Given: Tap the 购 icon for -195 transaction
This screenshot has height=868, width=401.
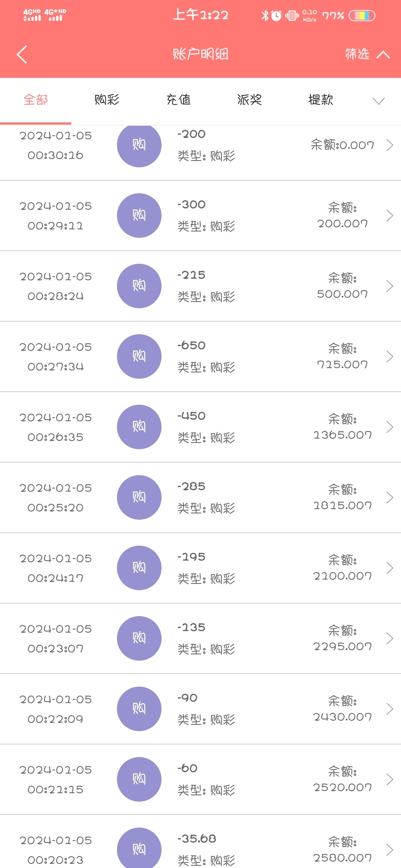Looking at the screenshot, I should tap(139, 568).
